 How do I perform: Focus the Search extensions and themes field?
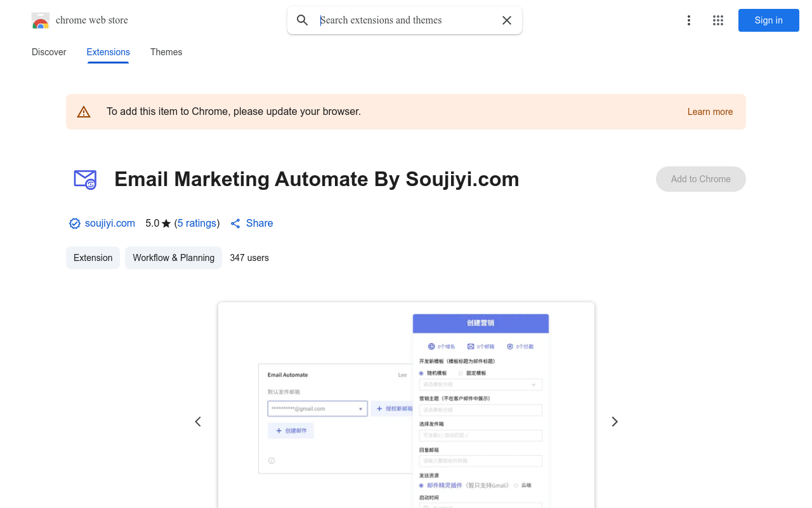tap(406, 20)
